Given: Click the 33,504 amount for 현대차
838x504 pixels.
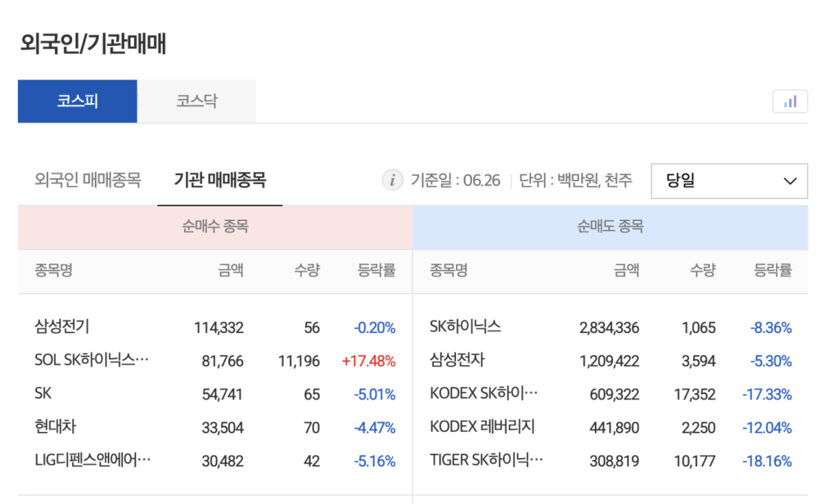Looking at the screenshot, I should tap(223, 428).
